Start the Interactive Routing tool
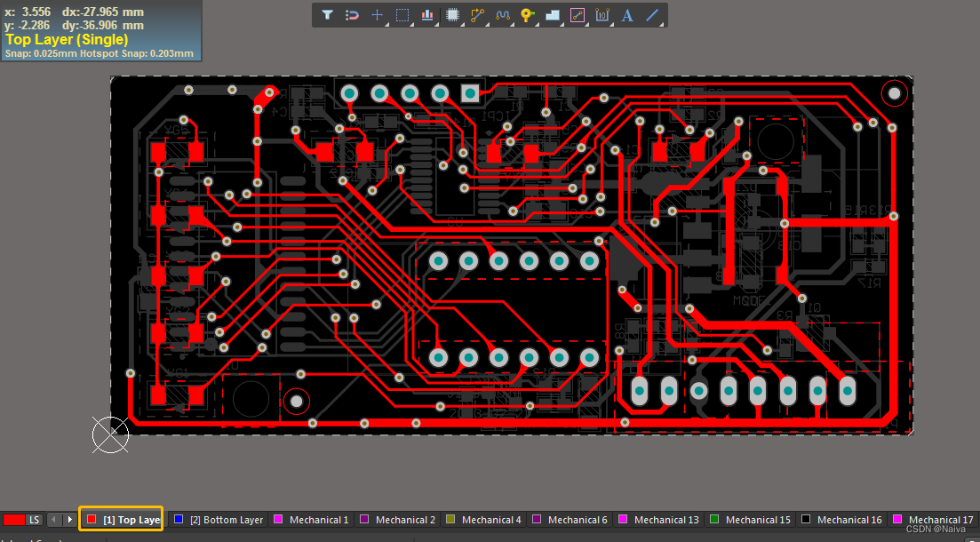This screenshot has width=980, height=542. tap(478, 15)
